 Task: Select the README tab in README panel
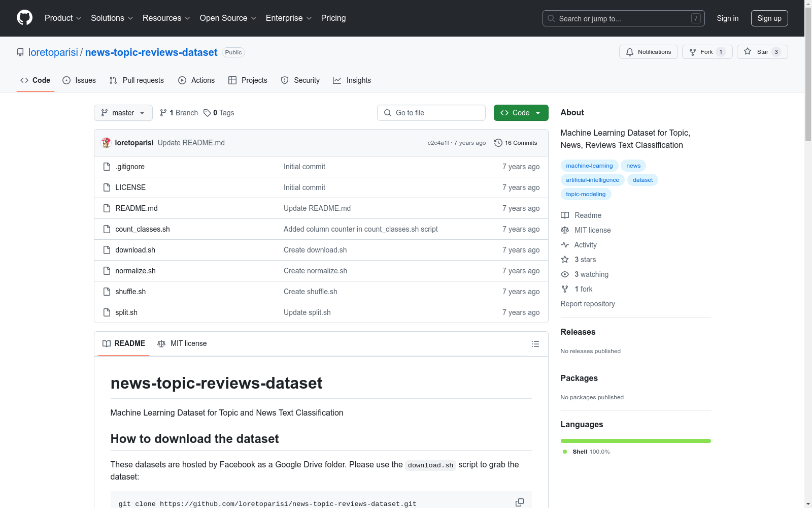click(124, 343)
